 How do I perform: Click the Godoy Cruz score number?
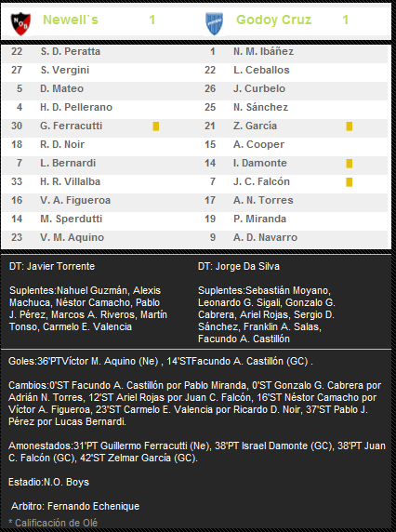(x=346, y=20)
